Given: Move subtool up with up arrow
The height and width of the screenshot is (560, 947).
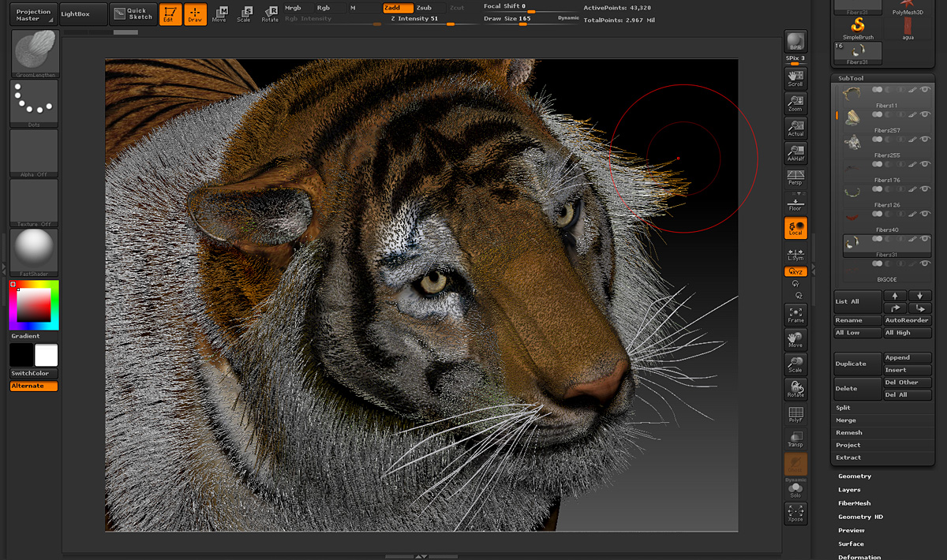Looking at the screenshot, I should pyautogui.click(x=895, y=296).
